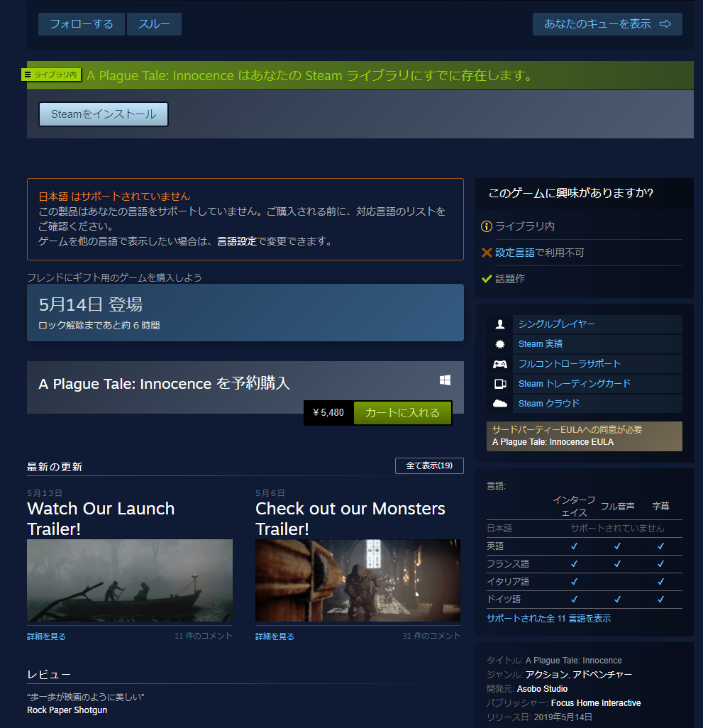
Task: Open the 設定言語 link in sidebar
Action: tap(515, 253)
